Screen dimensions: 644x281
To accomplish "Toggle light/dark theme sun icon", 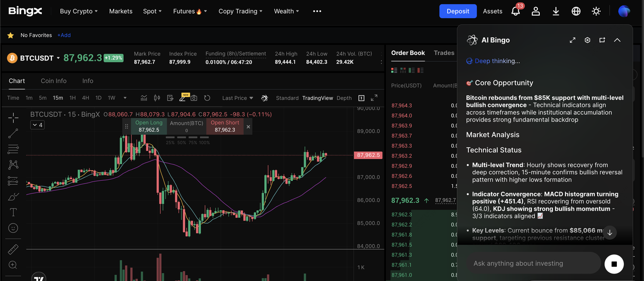I will (596, 11).
